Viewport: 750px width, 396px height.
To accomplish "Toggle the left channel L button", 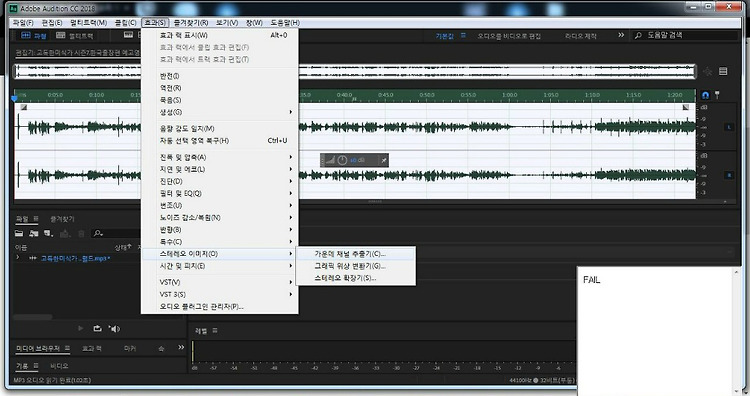I will pos(729,127).
